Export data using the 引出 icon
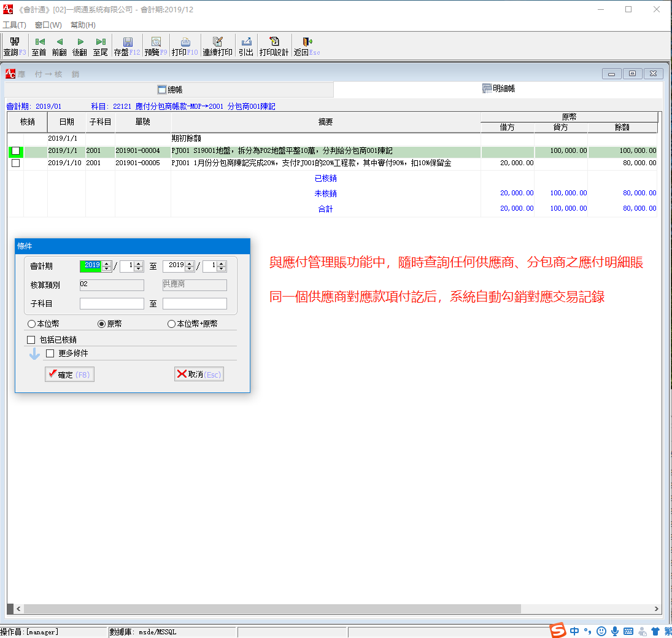The width and height of the screenshot is (672, 638). coord(245,45)
